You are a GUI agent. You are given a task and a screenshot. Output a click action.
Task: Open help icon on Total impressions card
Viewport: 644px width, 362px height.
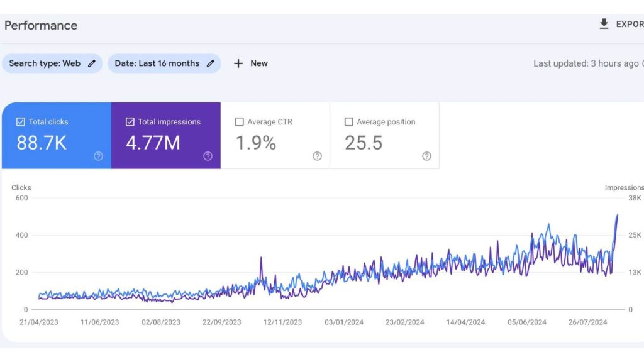208,156
